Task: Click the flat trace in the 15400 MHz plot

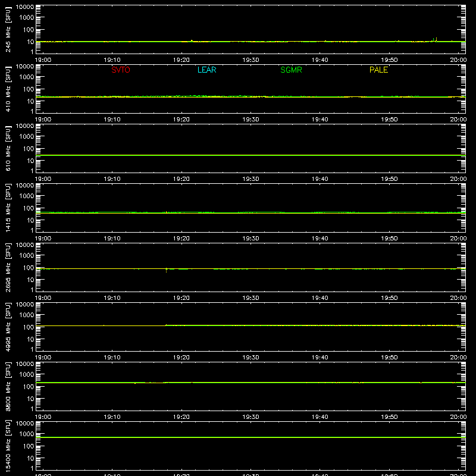Action: [x=250, y=437]
